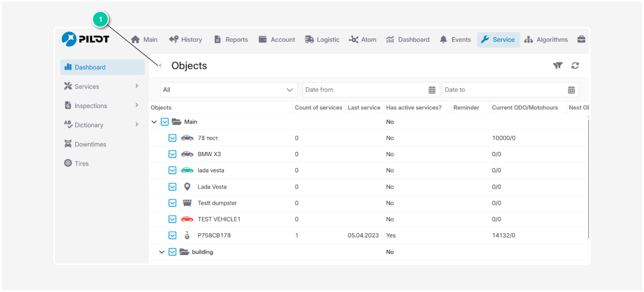The image size is (644, 292).
Task: Open Tires section in sidebar
Action: [x=81, y=164]
